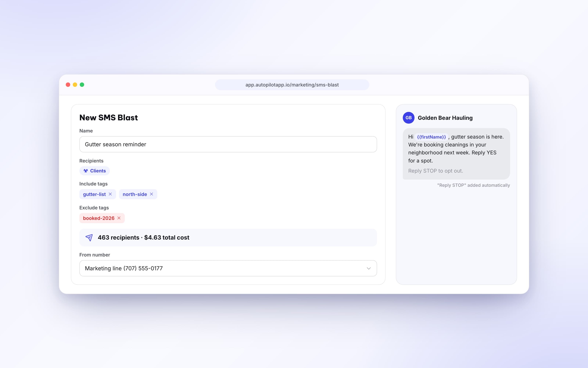The image size is (588, 368).
Task: Click the From number label
Action: tap(94, 255)
